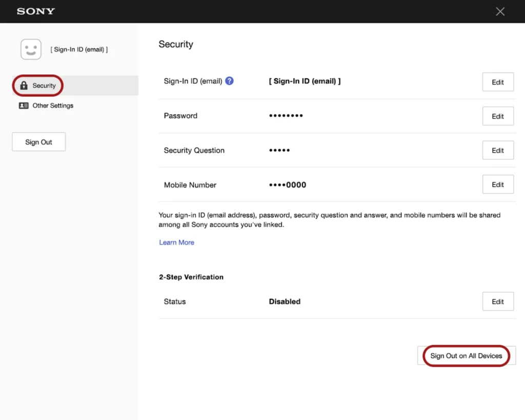The image size is (525, 420).
Task: Click the ID card icon beside Other Settings
Action: coord(24,106)
